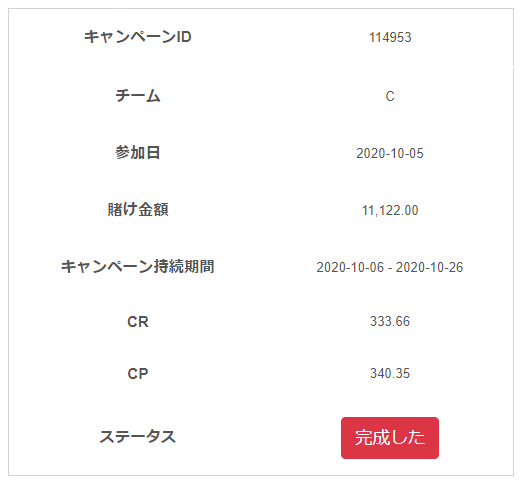
Task: Click the start date 2020-10-06
Action: click(x=350, y=267)
